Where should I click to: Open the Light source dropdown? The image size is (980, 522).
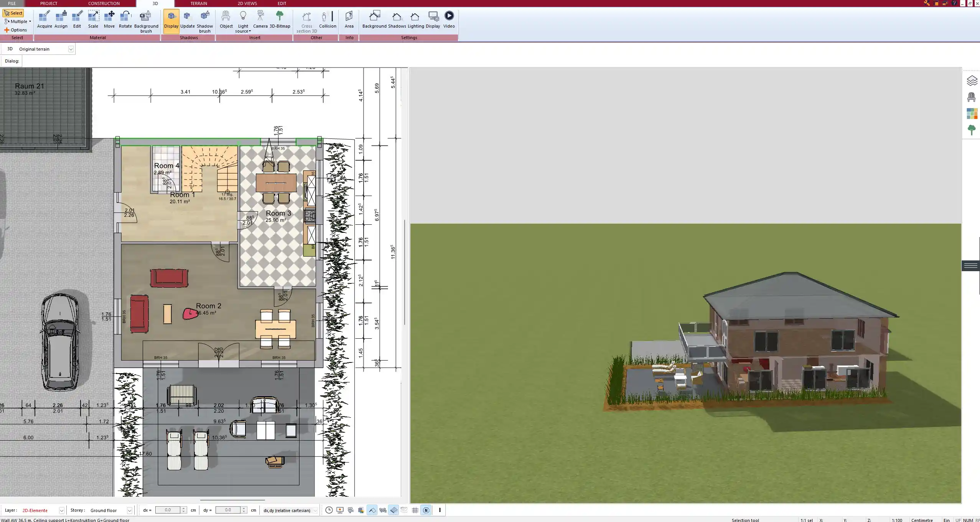243,22
